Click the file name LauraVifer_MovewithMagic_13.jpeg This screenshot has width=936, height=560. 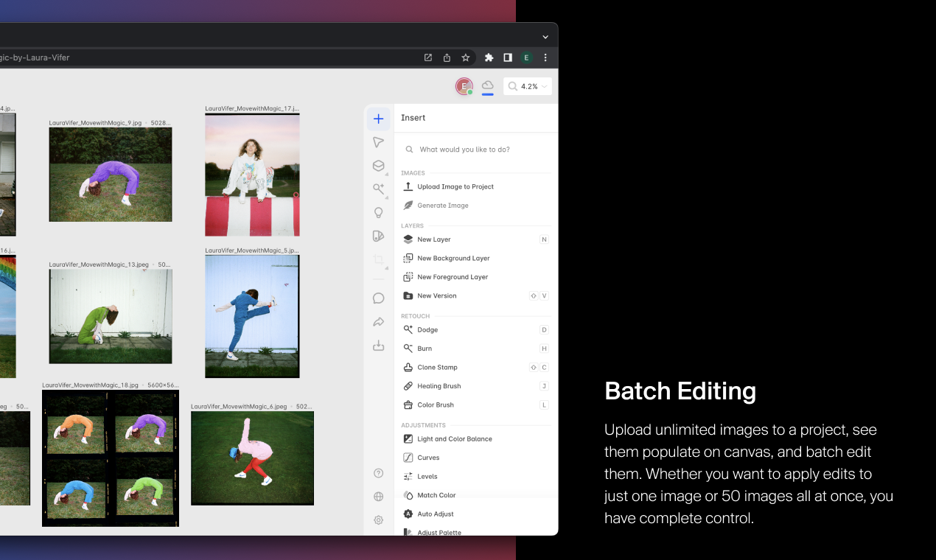coord(98,265)
